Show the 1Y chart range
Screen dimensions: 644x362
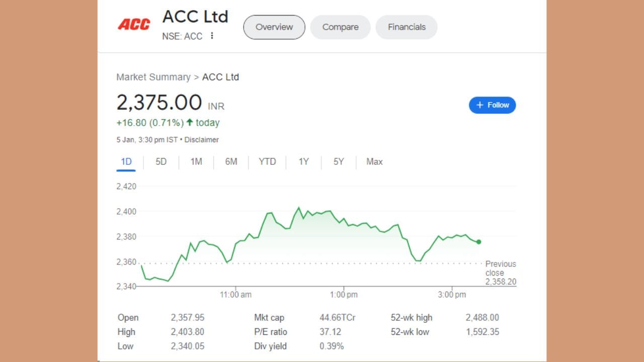coord(303,162)
